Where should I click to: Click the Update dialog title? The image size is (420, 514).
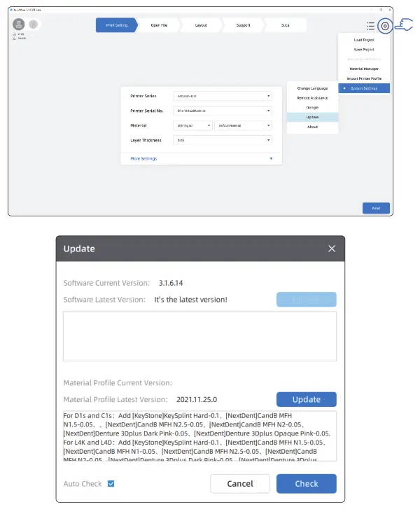(x=79, y=249)
